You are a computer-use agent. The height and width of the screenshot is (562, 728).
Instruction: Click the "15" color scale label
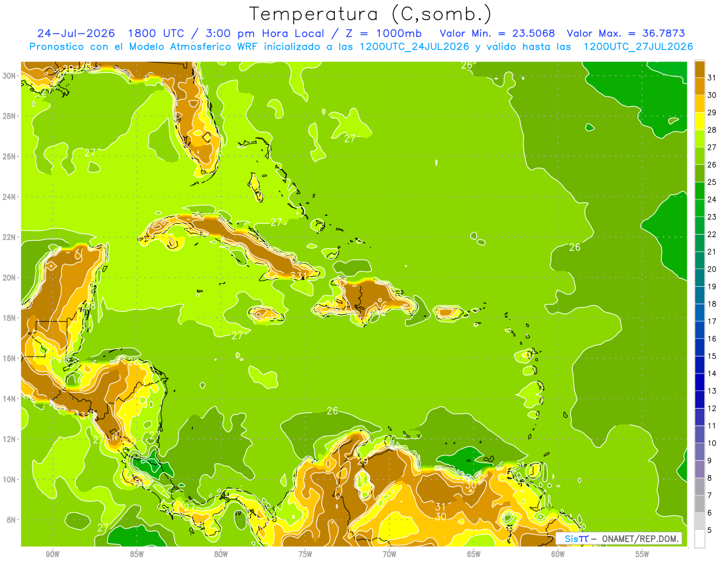point(712,356)
